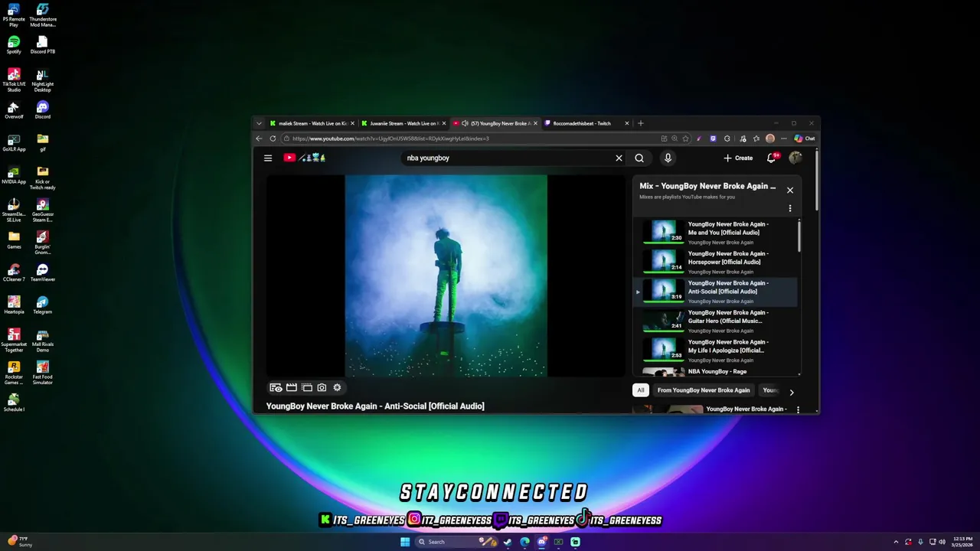Click the YouTube search magnifier button
Viewport: 980px width, 551px height.
pos(639,158)
